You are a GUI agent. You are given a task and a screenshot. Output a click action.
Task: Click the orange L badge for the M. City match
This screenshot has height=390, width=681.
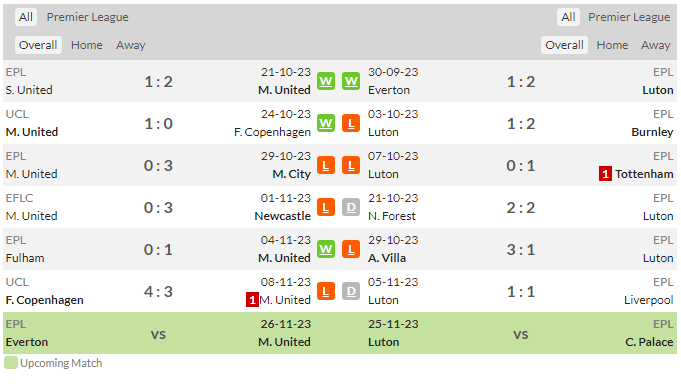pos(326,165)
